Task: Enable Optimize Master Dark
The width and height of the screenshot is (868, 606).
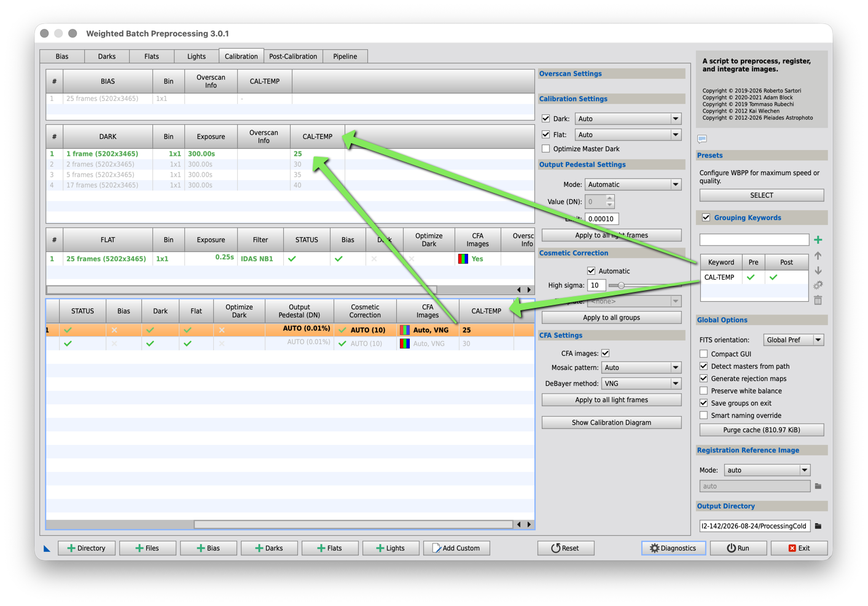Action: (x=545, y=149)
